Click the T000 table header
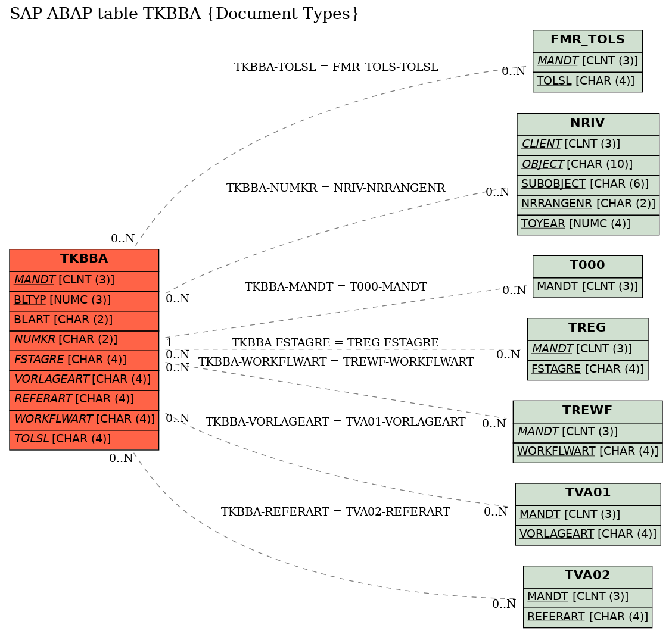672x634 pixels. pyautogui.click(x=587, y=267)
